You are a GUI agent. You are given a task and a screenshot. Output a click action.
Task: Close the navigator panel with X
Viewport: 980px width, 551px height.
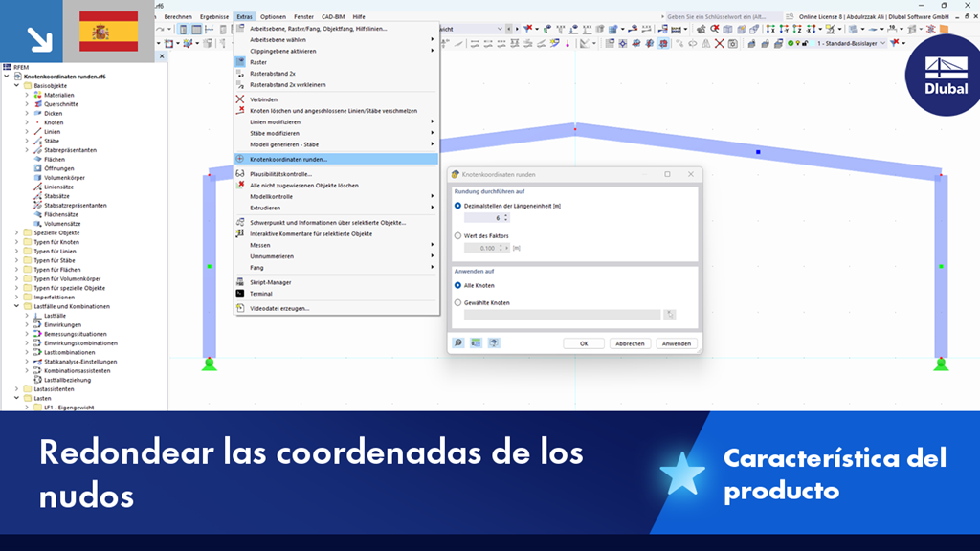[162, 56]
